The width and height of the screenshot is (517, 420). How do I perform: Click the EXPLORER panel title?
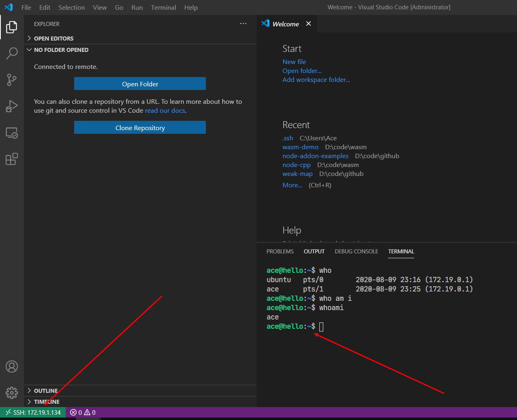[x=47, y=24]
